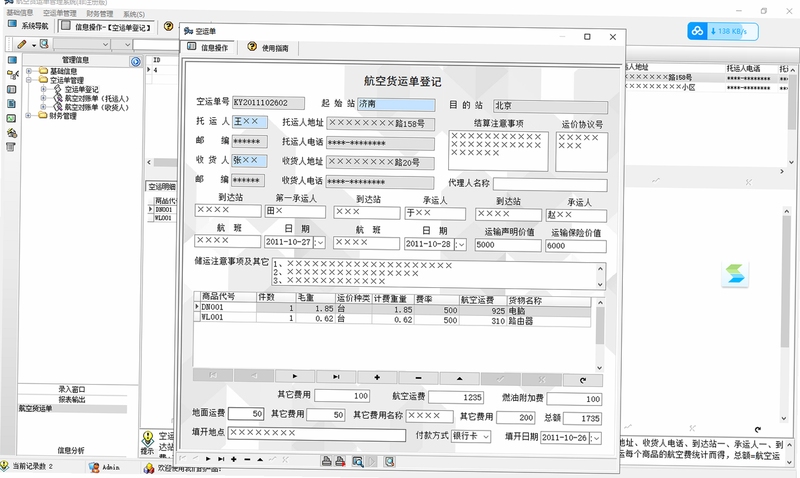Open the date dropdown for 2011-10-27
800x478 pixels.
pyautogui.click(x=320, y=242)
